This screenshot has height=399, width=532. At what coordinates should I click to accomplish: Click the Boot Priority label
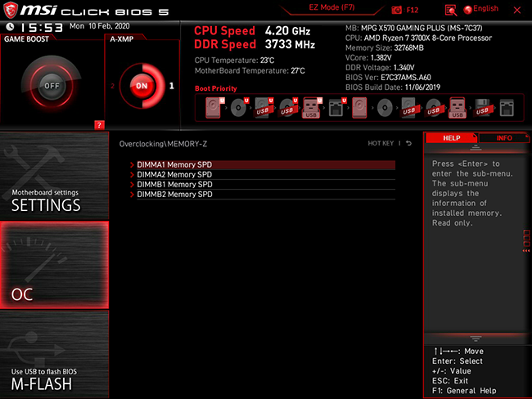tap(216, 88)
